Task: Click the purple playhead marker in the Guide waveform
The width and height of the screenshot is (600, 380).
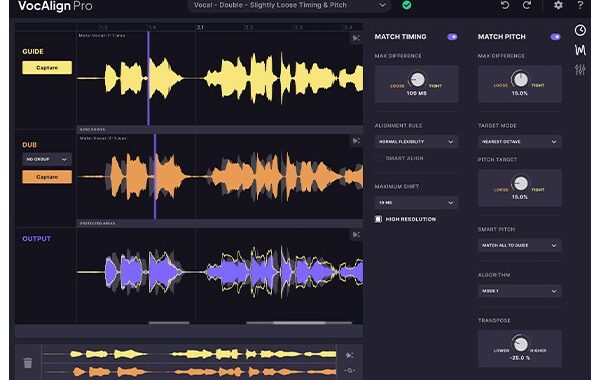Action: coord(148,78)
